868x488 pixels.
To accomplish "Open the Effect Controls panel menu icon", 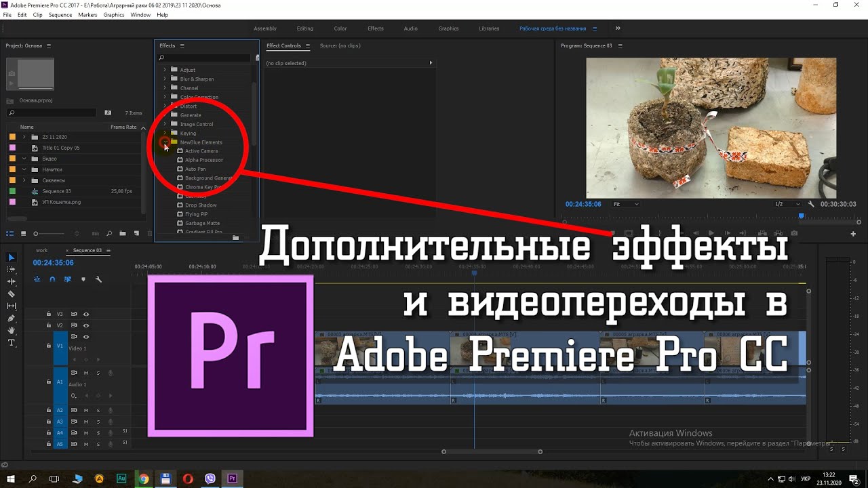I will point(307,45).
